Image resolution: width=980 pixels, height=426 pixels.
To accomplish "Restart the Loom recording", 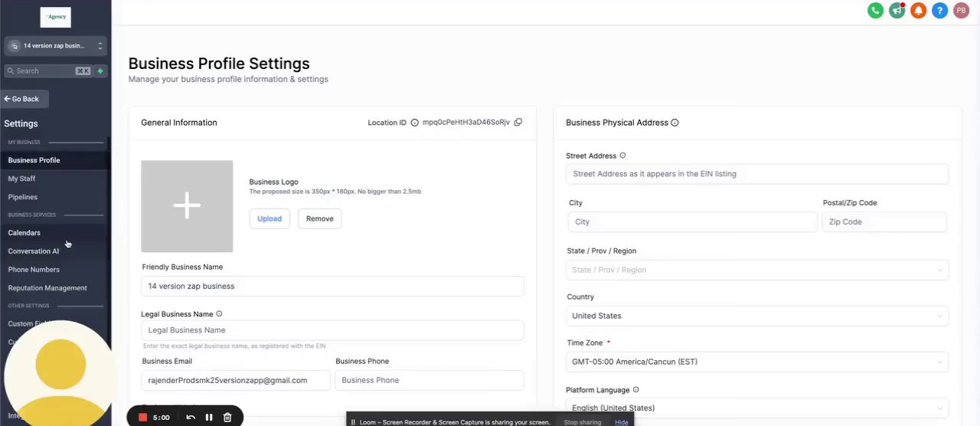I will click(191, 418).
